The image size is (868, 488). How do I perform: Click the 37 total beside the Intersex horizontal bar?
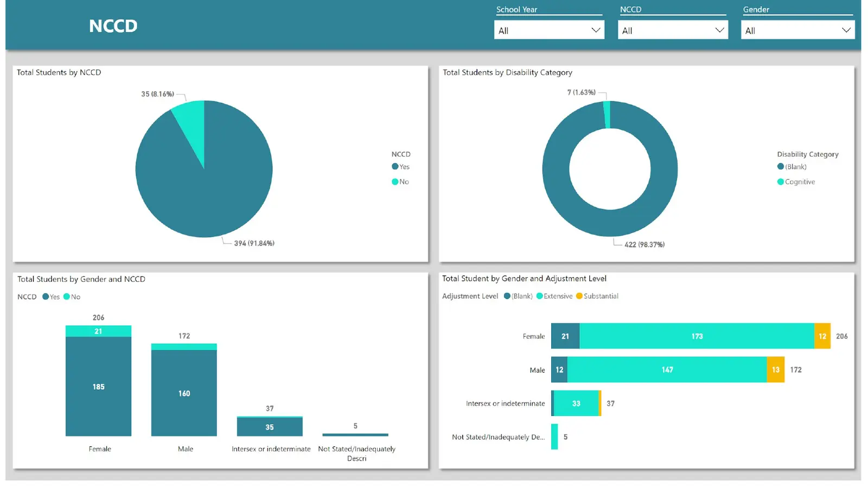(x=611, y=403)
